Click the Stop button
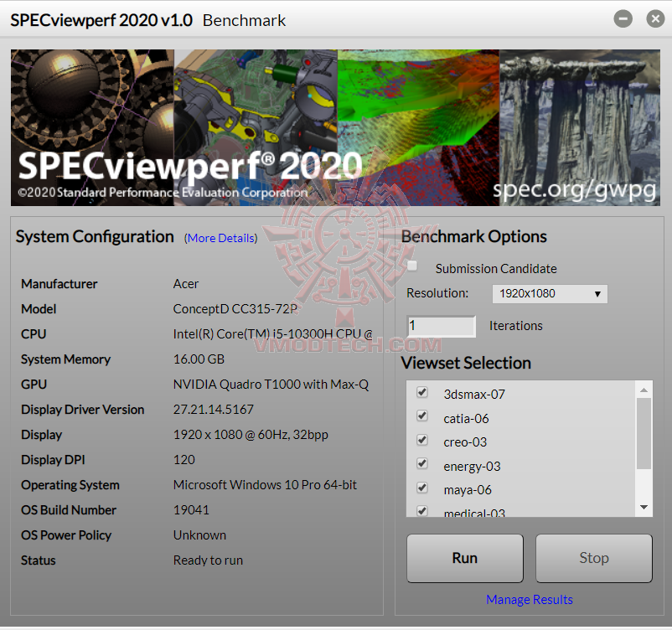This screenshot has height=630, width=672. [593, 558]
